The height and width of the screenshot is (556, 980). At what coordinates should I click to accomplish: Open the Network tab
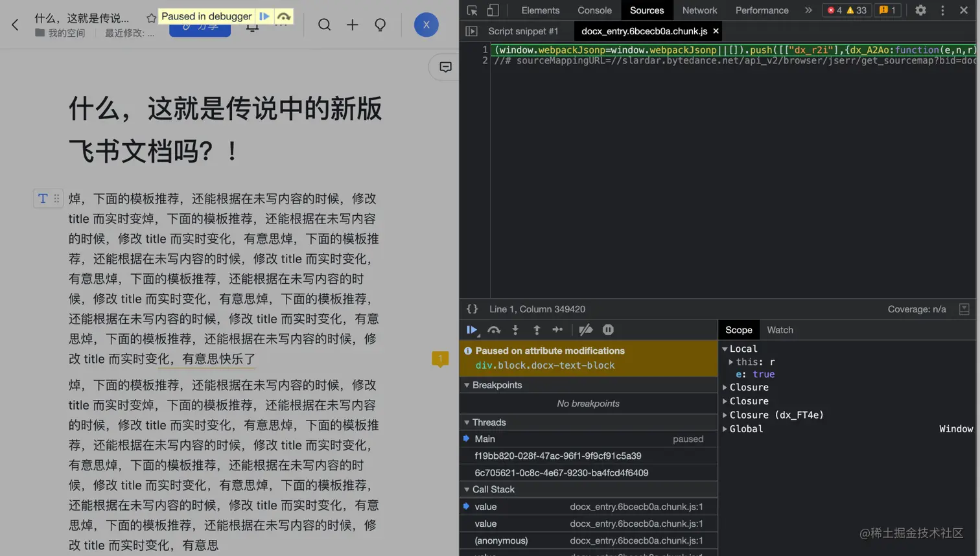699,10
